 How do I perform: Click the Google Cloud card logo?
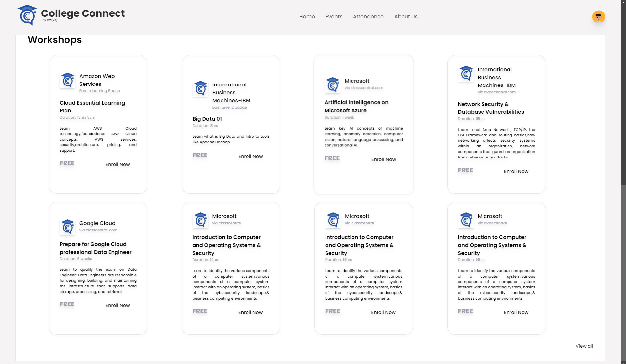coord(67,227)
